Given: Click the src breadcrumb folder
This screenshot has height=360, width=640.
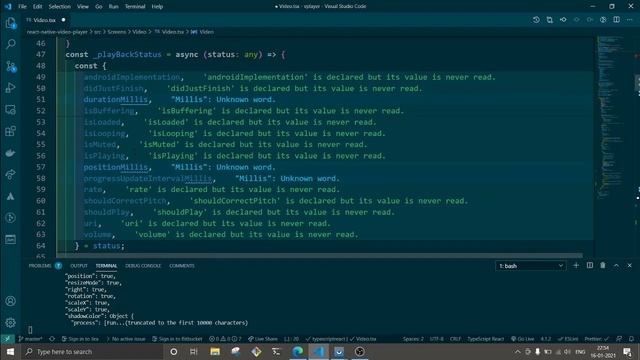Looking at the screenshot, I should point(98,32).
